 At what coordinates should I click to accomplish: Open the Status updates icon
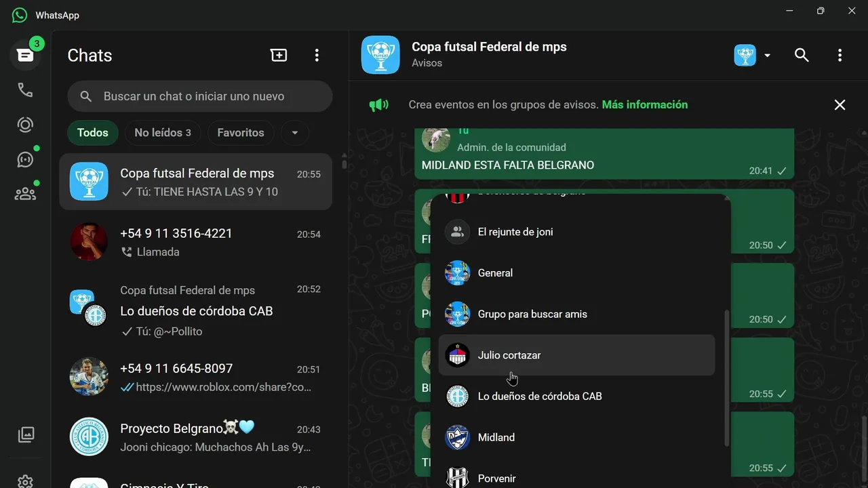point(25,125)
